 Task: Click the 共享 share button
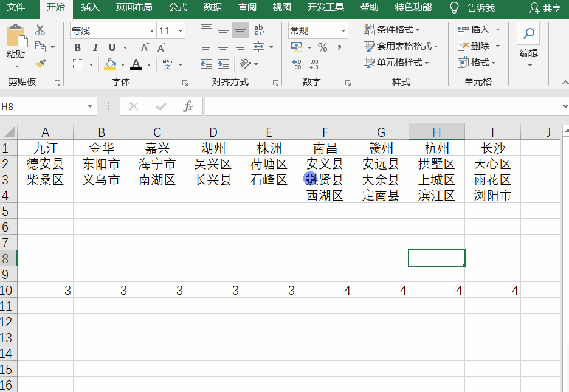coord(545,8)
